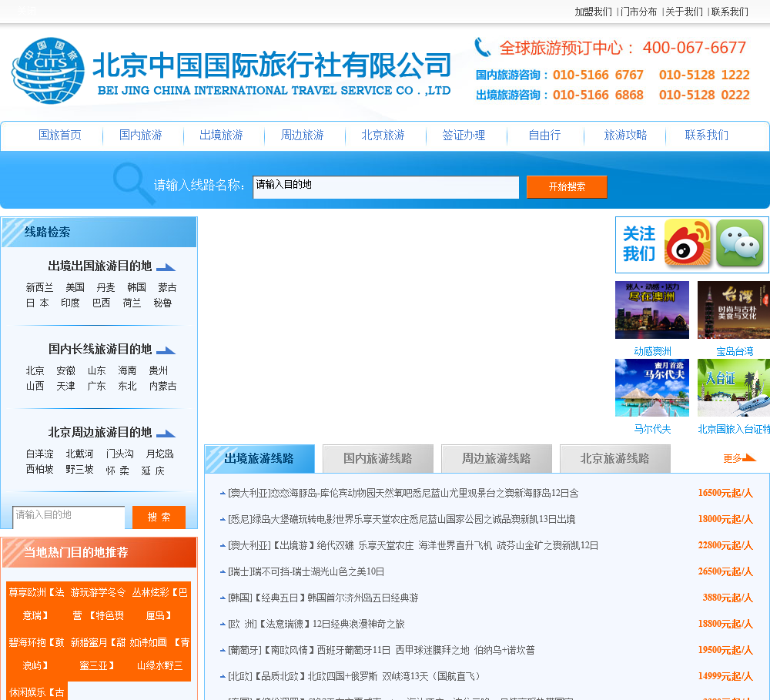770x700 pixels.
Task: Open the 宝岛台湾 thumbnail image
Action: [x=734, y=310]
